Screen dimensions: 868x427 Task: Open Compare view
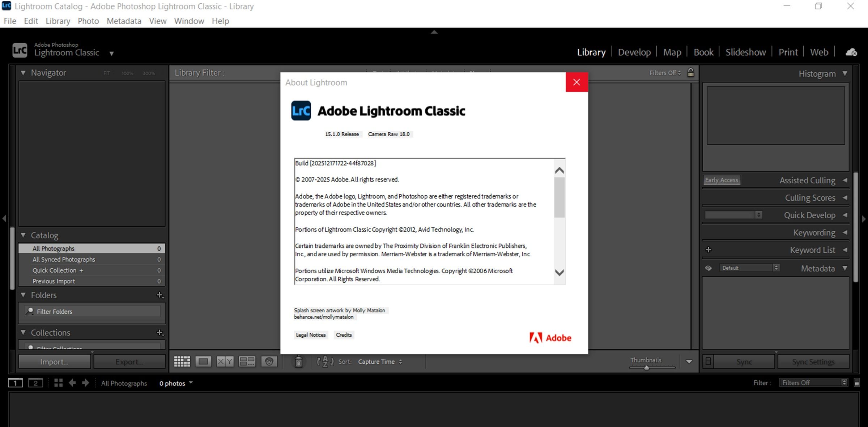(x=225, y=361)
